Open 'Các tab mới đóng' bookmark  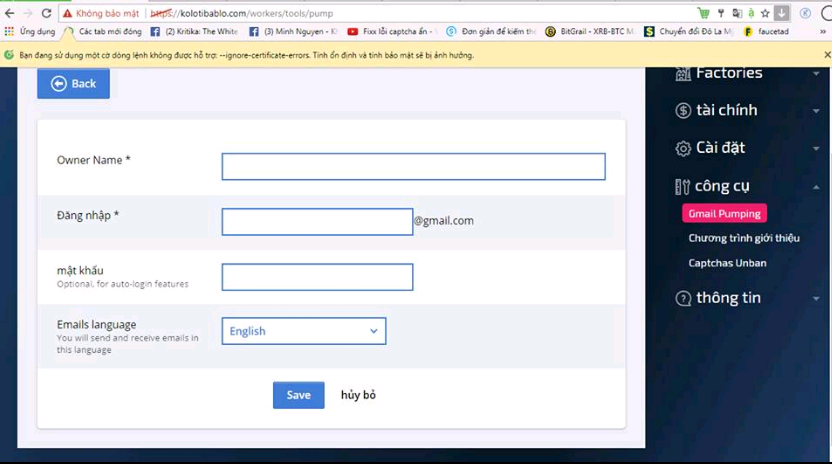pyautogui.click(x=103, y=31)
